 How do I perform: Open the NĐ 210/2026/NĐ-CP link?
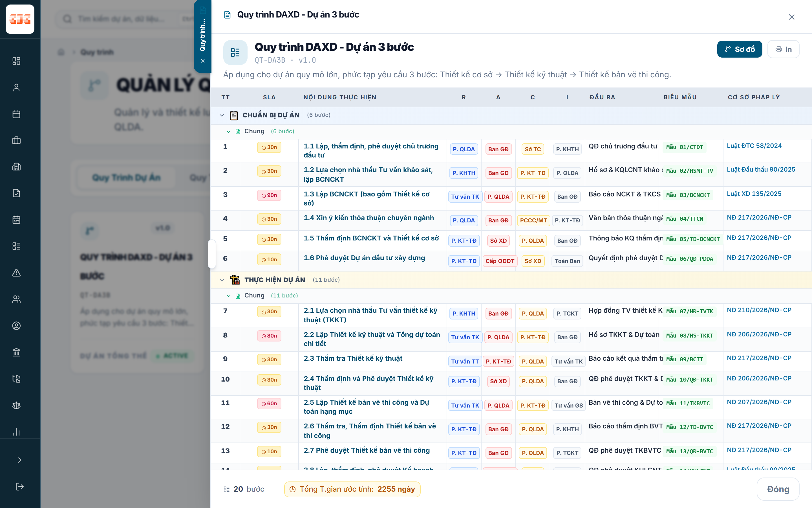tap(759, 310)
